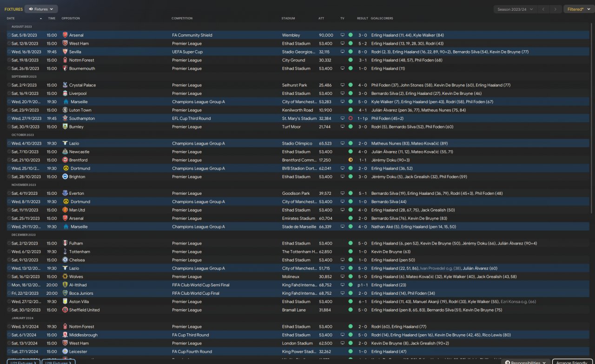
Task: Click the Fulham club badge
Action: click(x=65, y=244)
